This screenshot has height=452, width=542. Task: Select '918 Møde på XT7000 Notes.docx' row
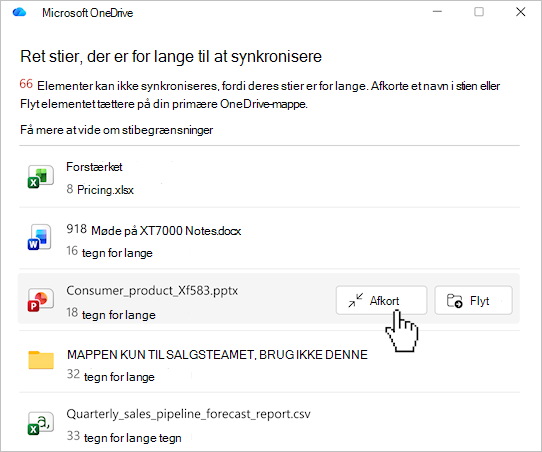pyautogui.click(x=270, y=238)
